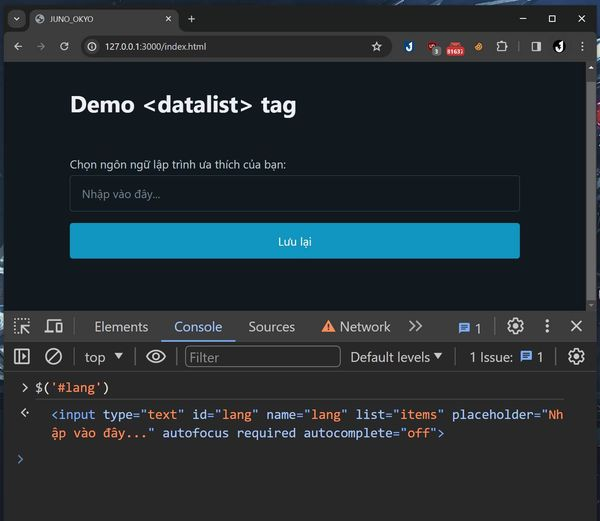Click the 'Chọn ngôn ngữ lập trình' label
The height and width of the screenshot is (521, 600).
178,164
